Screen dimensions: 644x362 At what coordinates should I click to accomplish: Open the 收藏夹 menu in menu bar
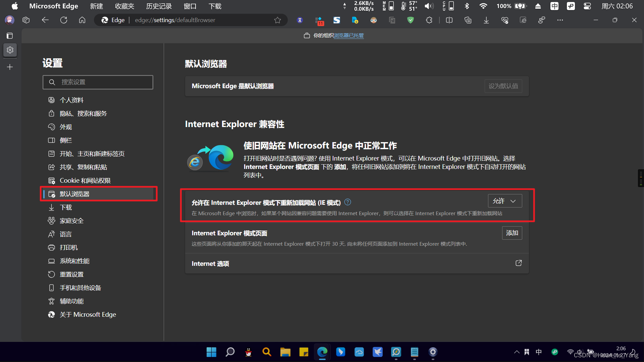124,6
